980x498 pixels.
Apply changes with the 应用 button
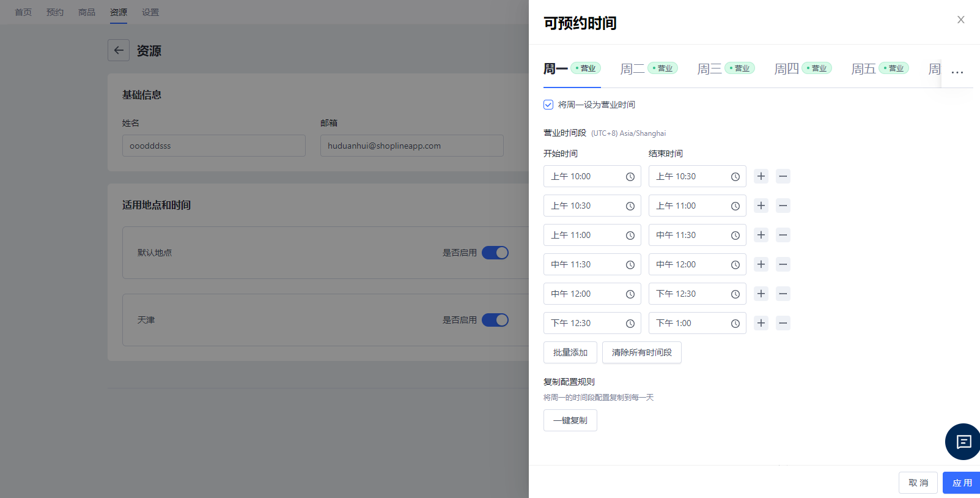tap(962, 483)
